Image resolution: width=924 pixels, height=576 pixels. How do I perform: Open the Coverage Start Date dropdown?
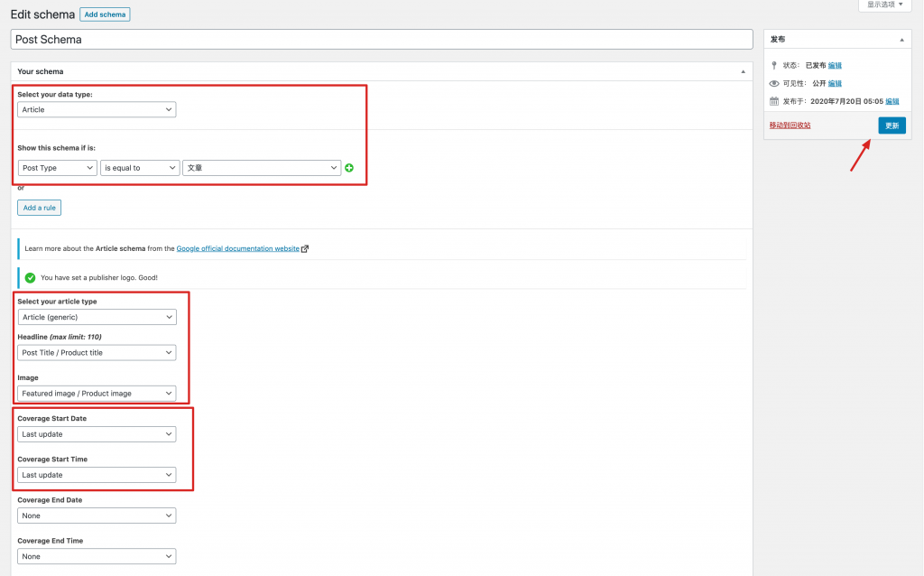[x=97, y=434]
